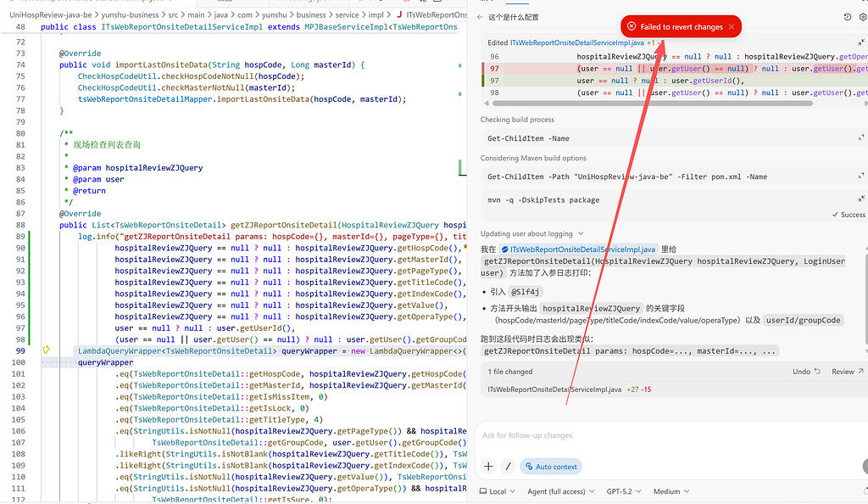Open the chat panel settings gear
868x504 pixels.
863,17
